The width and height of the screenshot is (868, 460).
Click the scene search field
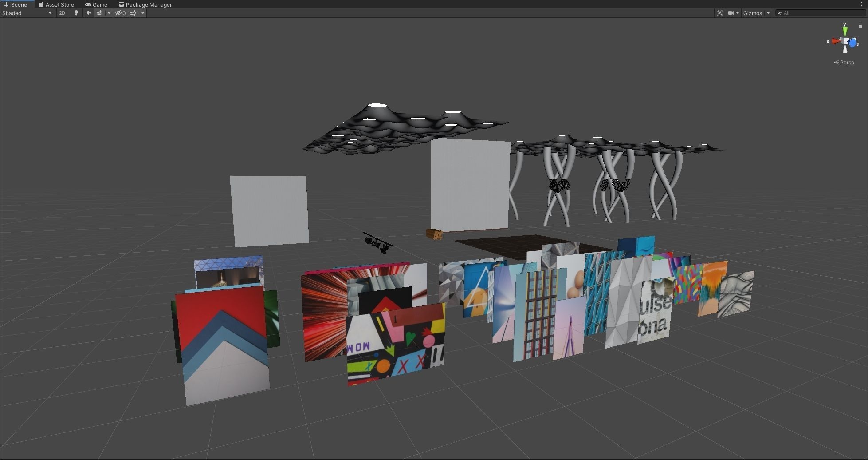pos(821,13)
